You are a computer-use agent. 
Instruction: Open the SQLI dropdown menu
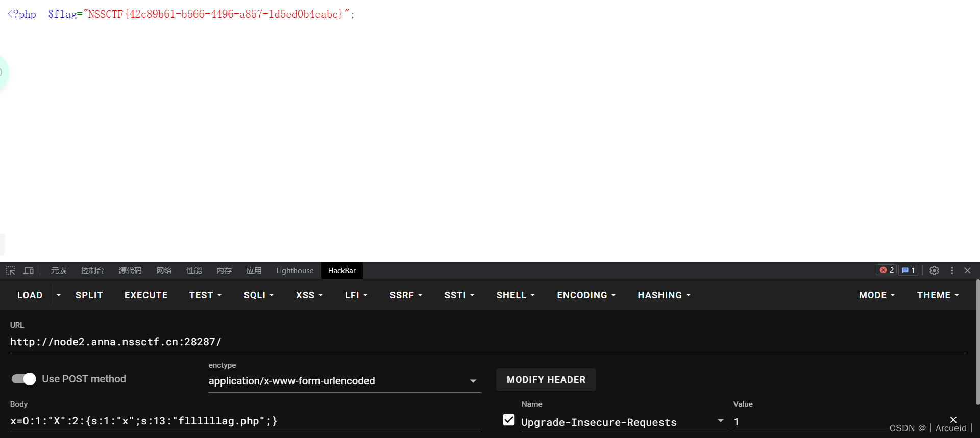[x=259, y=295]
